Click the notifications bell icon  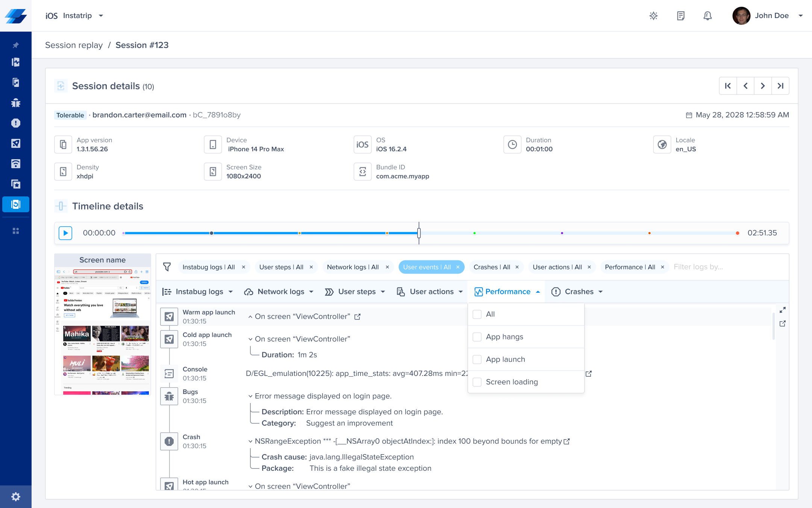[x=707, y=16]
